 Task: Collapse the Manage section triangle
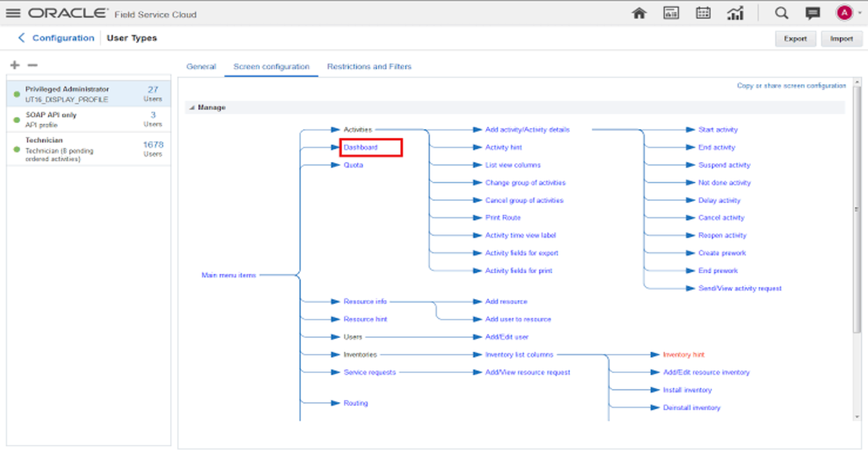click(x=192, y=107)
